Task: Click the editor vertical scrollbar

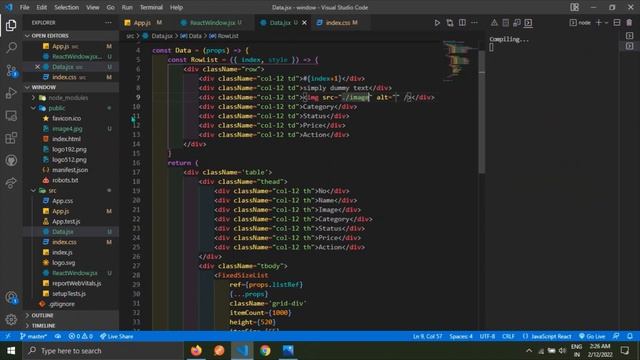Action: [x=482, y=112]
